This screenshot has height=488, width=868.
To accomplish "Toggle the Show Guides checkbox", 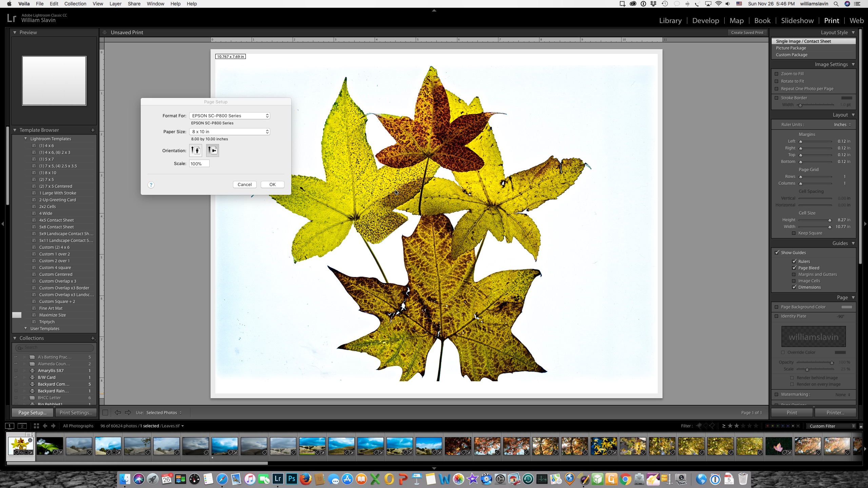I will pos(777,252).
